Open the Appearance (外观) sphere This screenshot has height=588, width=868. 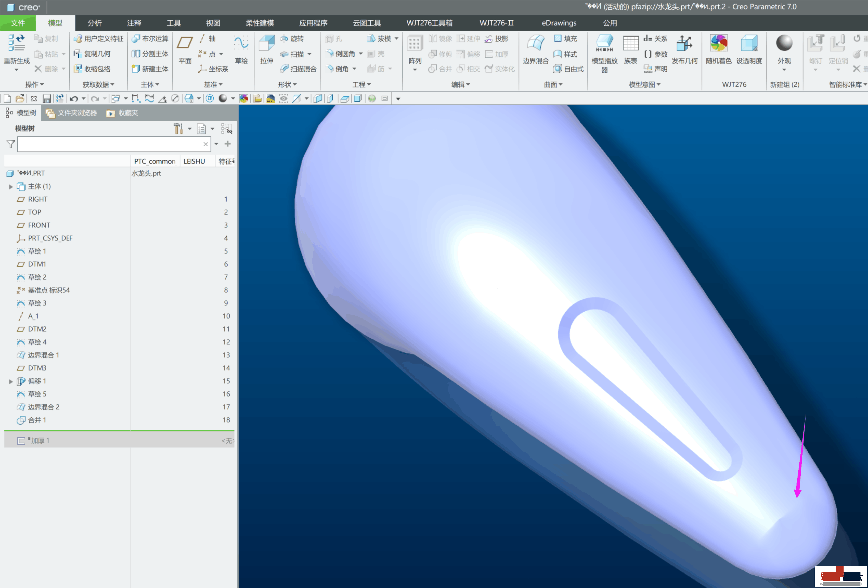click(784, 43)
